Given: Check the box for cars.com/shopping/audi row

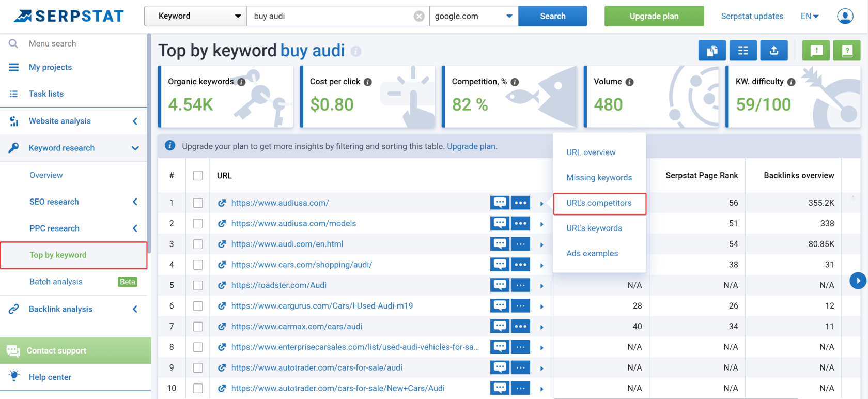Looking at the screenshot, I should 198,265.
